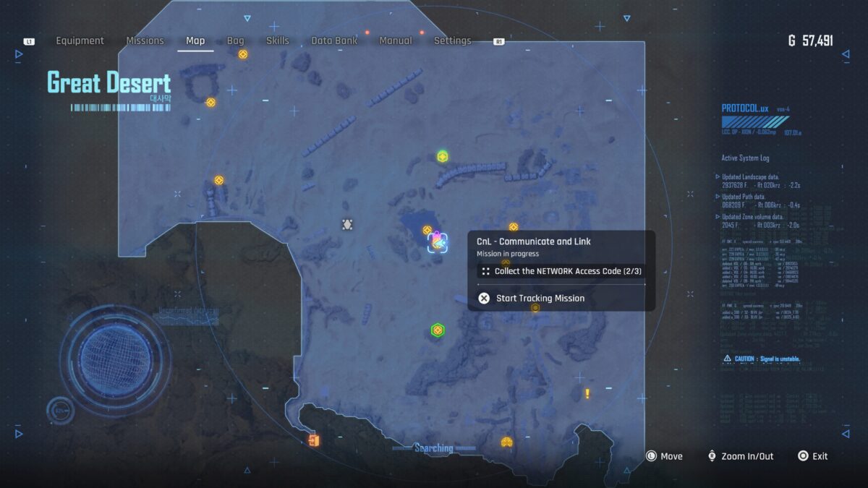Screen dimensions: 868x488
Task: Open the Data Bank tab
Action: pyautogui.click(x=334, y=41)
